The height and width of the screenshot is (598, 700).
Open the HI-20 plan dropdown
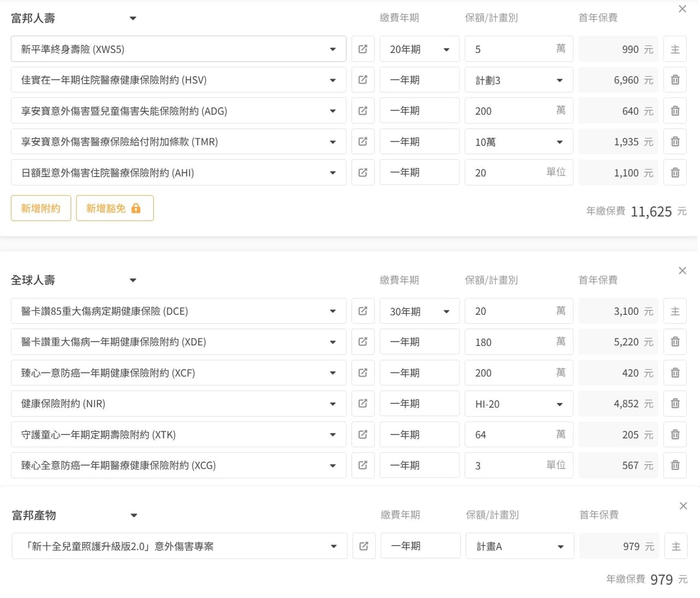(x=518, y=404)
